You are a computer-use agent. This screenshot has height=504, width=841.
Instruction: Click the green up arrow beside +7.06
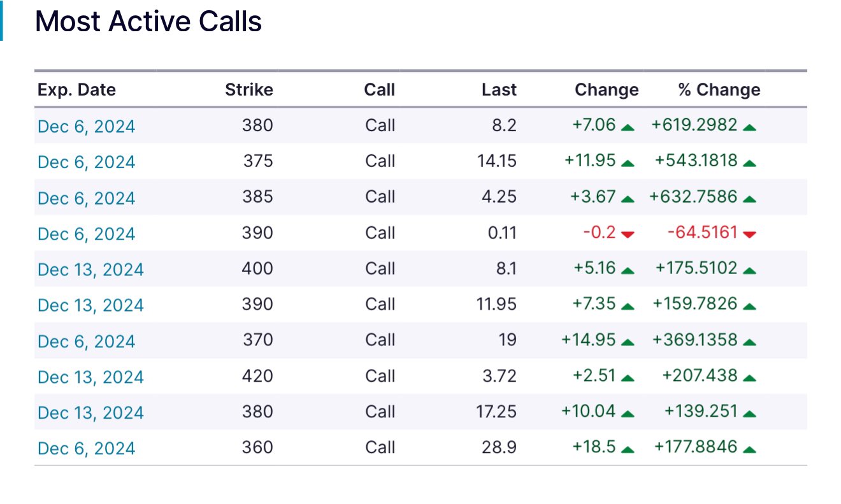628,127
